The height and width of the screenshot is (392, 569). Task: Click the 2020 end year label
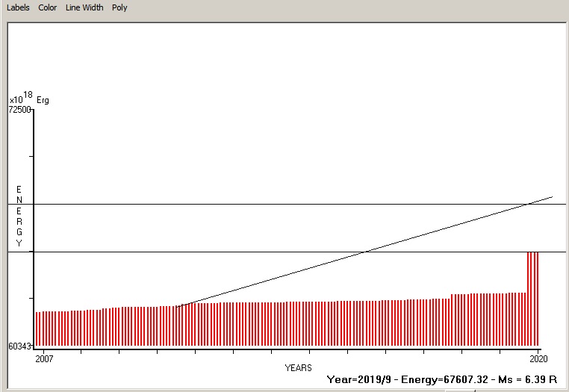tap(538, 359)
